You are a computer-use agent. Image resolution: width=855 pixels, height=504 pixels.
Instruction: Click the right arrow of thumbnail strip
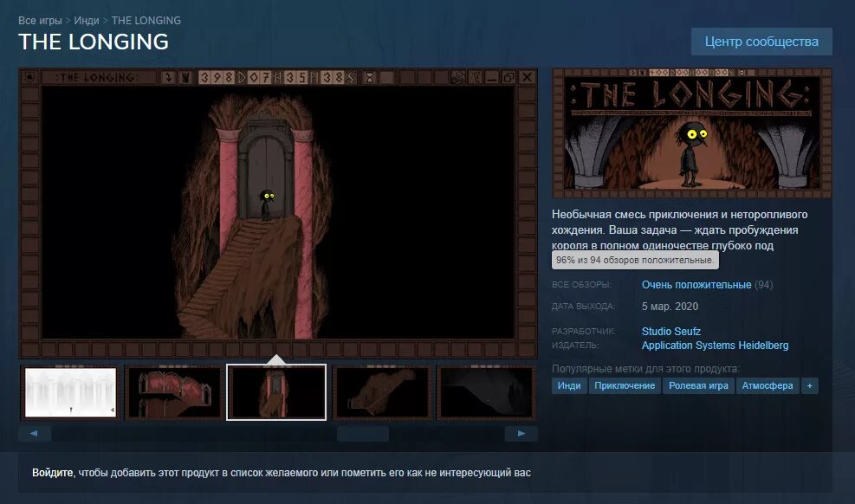pos(521,434)
